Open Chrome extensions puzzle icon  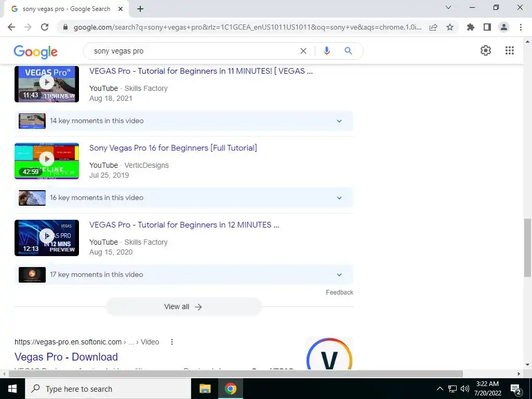click(x=471, y=27)
